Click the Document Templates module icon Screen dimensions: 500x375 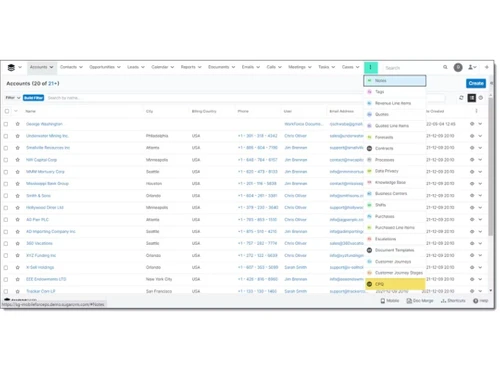tap(369, 250)
